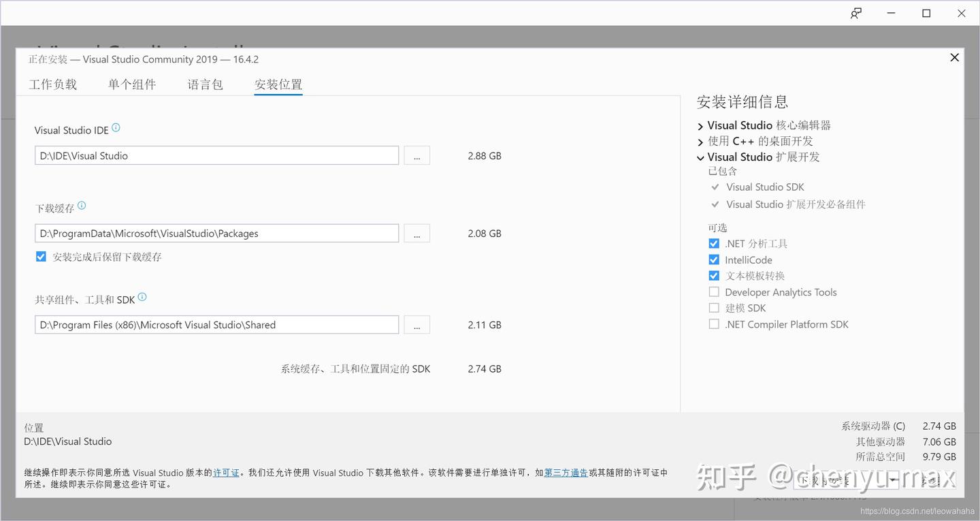Screen dimensions: 980x521
Task: Collapse Visual Studio 扩展开发 section
Action: tap(700, 157)
